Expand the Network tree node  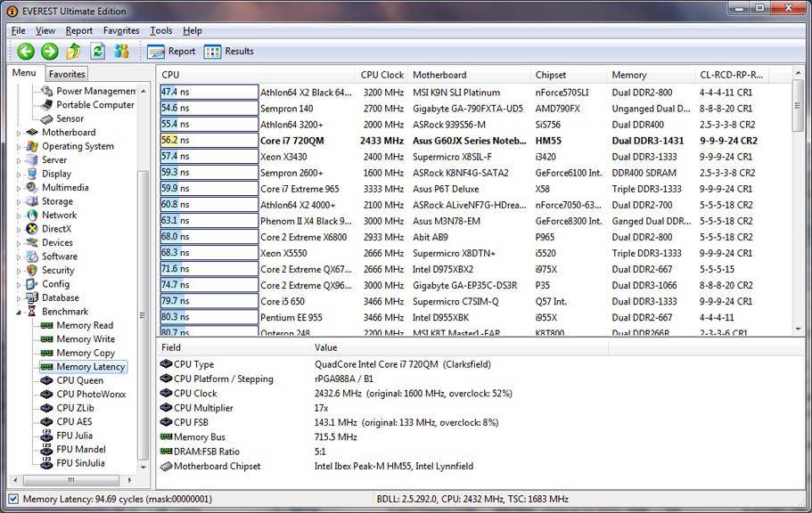[x=19, y=216]
